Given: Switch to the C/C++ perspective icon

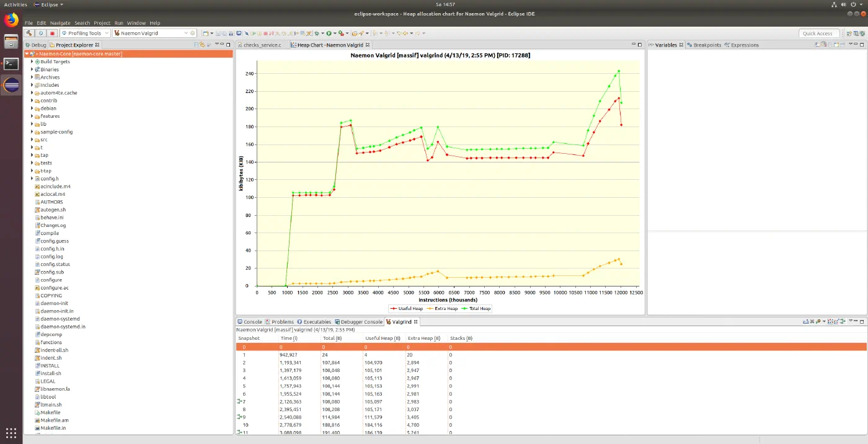Looking at the screenshot, I should click(856, 33).
